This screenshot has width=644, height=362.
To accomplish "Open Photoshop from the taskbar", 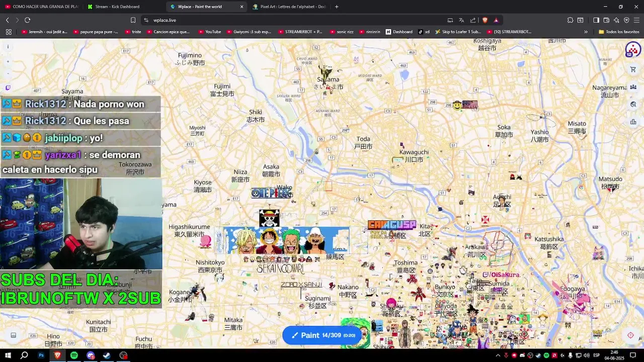I will coord(41,355).
